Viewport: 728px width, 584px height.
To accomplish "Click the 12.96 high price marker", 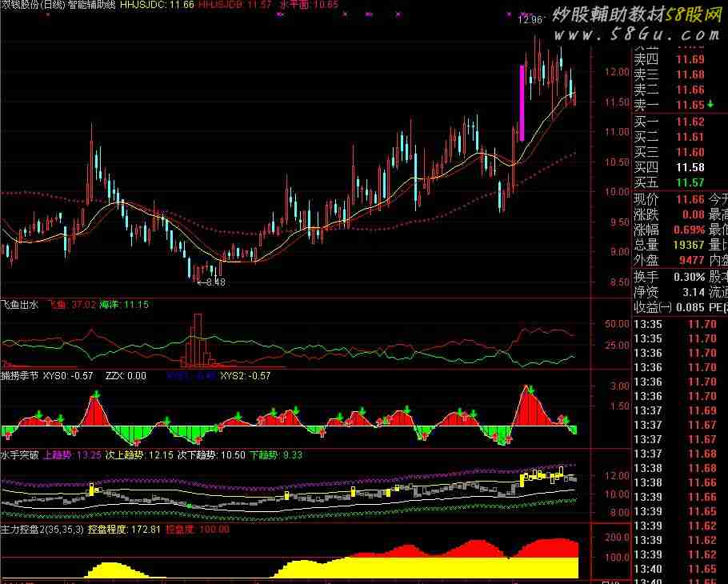I will [530, 20].
